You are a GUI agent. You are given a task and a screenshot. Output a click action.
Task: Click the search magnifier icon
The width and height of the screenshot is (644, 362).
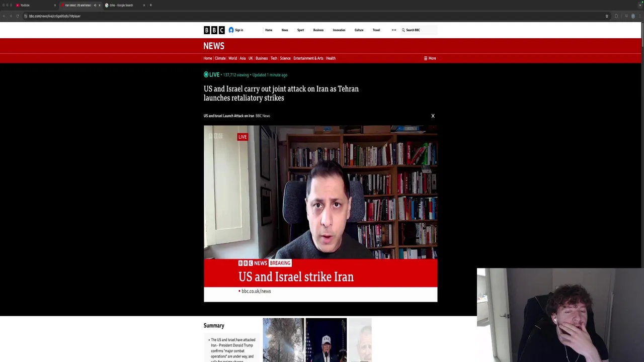click(403, 30)
